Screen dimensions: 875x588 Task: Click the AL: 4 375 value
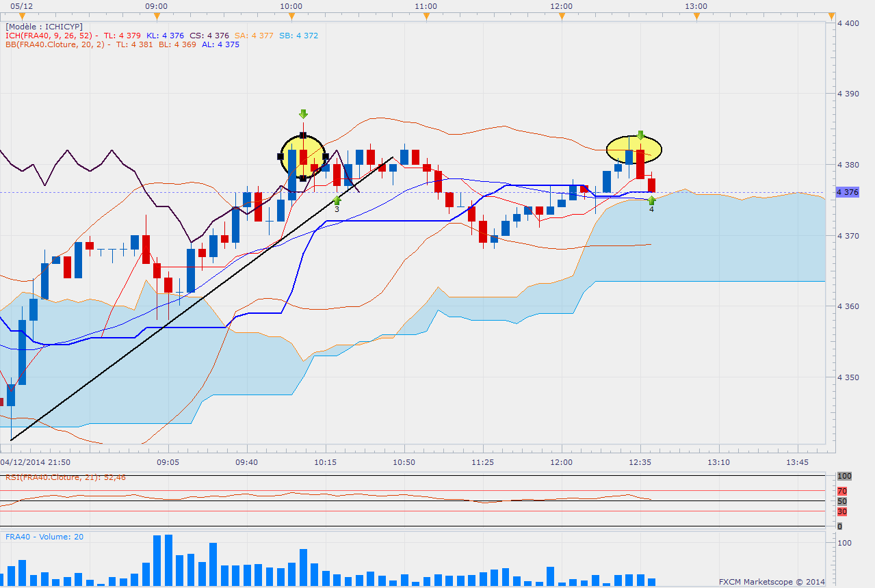click(x=221, y=44)
